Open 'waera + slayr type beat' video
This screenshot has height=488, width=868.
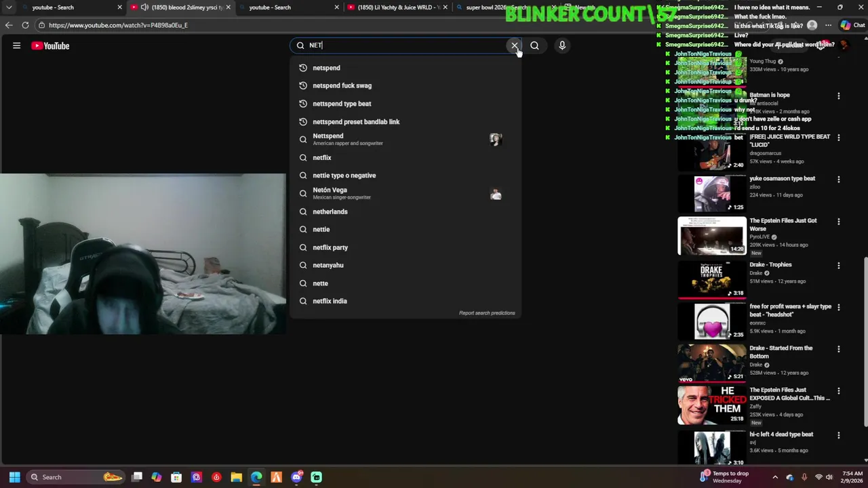790,310
